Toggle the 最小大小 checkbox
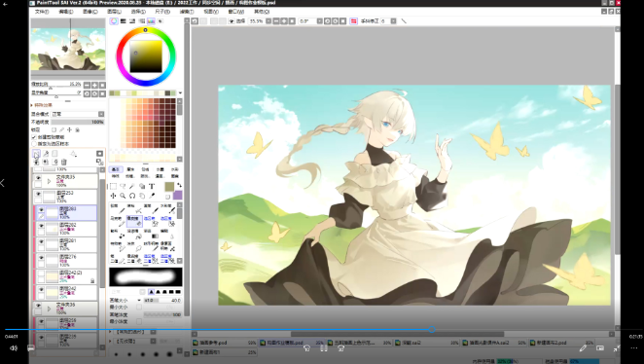This screenshot has width=644, height=364. pos(139,307)
